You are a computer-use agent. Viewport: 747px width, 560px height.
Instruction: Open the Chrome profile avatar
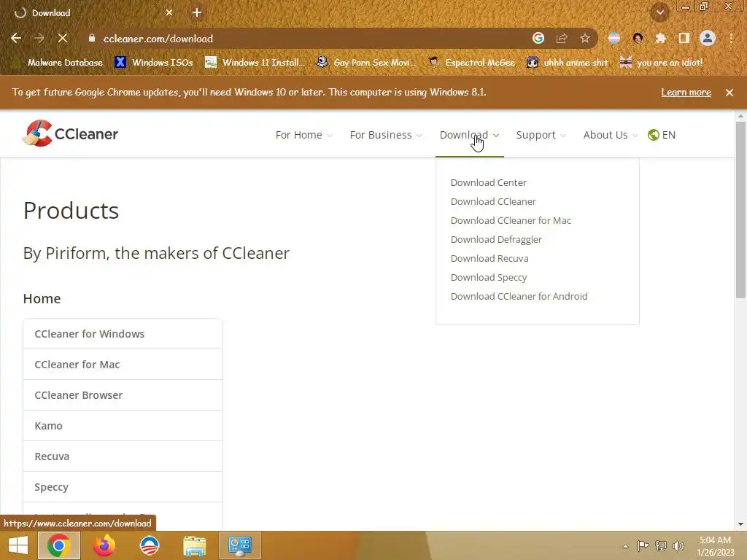click(x=708, y=39)
